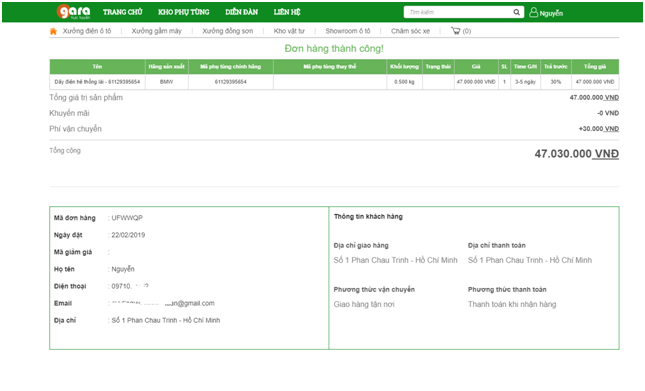Open the Gara site logo

(73, 12)
